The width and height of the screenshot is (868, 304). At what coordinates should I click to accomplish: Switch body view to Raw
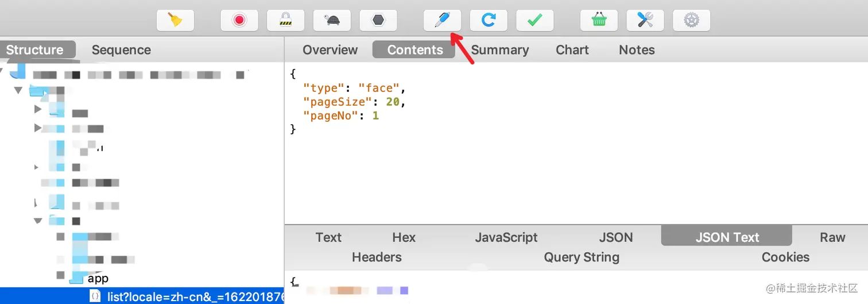tap(832, 237)
